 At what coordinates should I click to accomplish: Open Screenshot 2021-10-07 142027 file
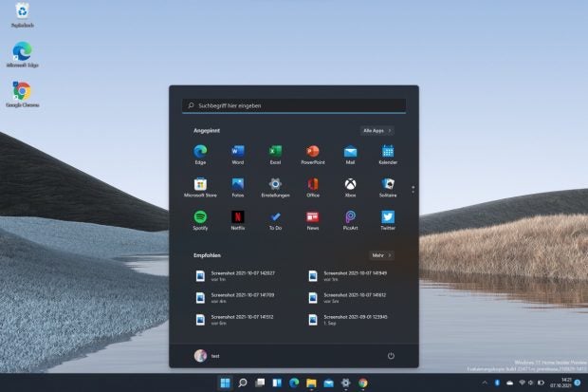click(x=236, y=276)
